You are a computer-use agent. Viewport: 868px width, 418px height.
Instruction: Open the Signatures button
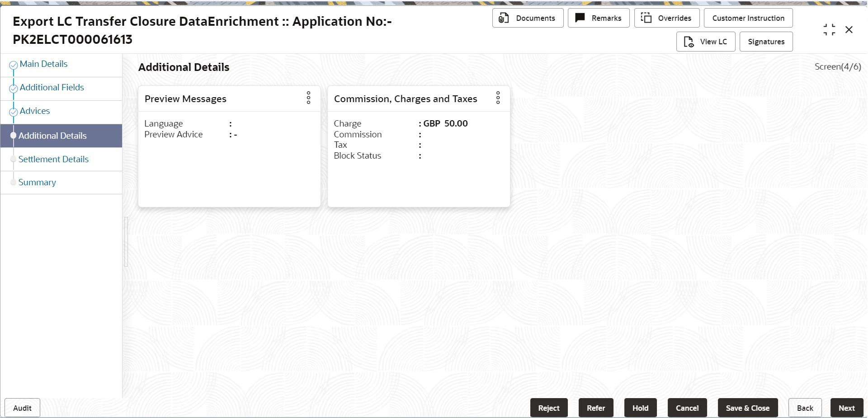coord(766,42)
